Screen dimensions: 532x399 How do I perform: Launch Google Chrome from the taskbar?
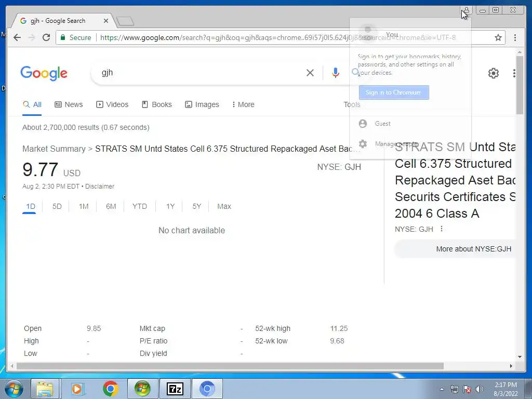[x=110, y=389]
